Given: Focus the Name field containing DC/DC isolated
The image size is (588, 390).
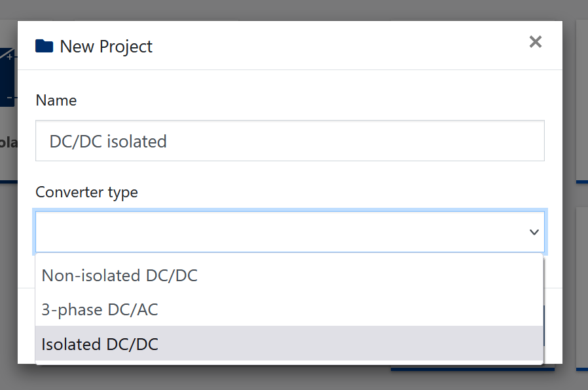Looking at the screenshot, I should pyautogui.click(x=289, y=140).
